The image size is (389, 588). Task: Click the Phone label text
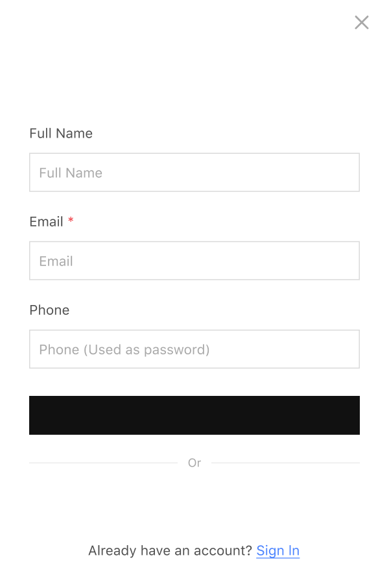pyautogui.click(x=49, y=310)
